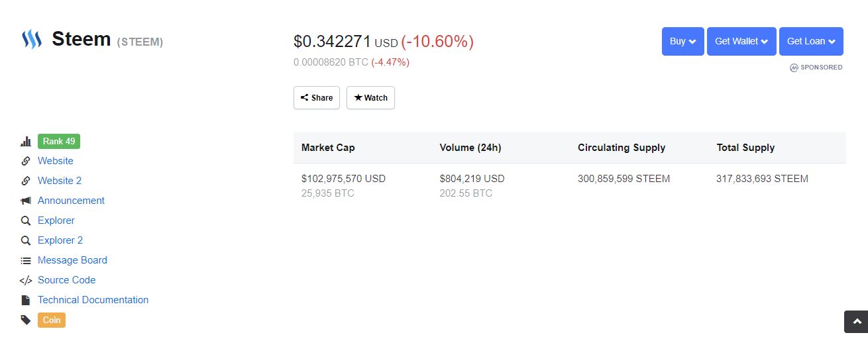Open the Explorer 2 link
The width and height of the screenshot is (868, 337).
[60, 240]
